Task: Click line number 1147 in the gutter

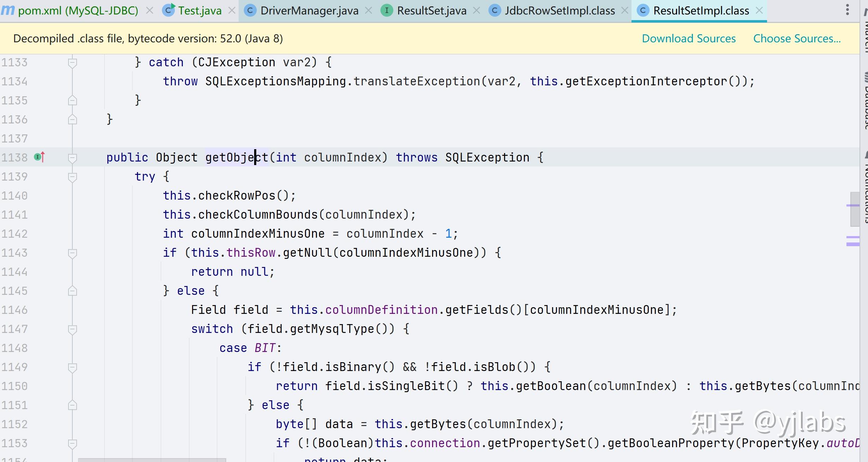Action: [14, 329]
